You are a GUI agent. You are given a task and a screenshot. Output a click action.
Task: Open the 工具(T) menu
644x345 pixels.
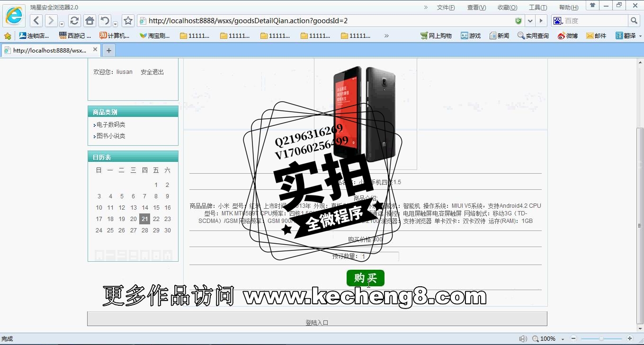pyautogui.click(x=538, y=7)
